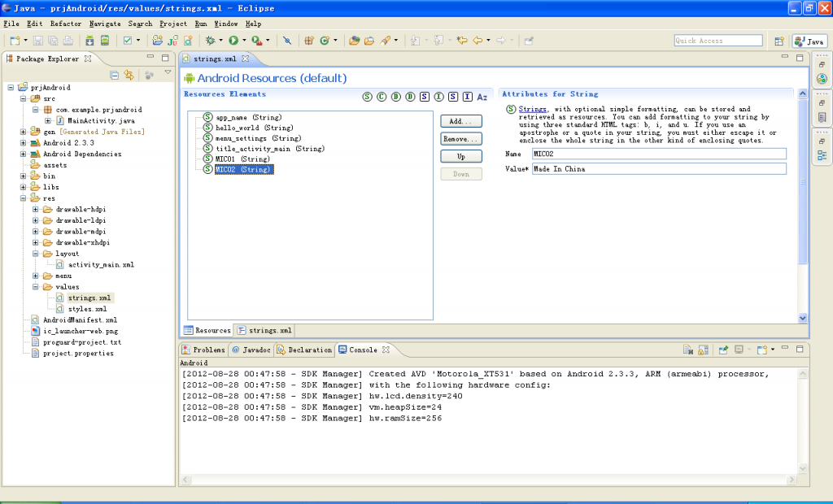This screenshot has width=833, height=504.
Task: Sort resources alphabetically with Az icon
Action: coord(482,97)
